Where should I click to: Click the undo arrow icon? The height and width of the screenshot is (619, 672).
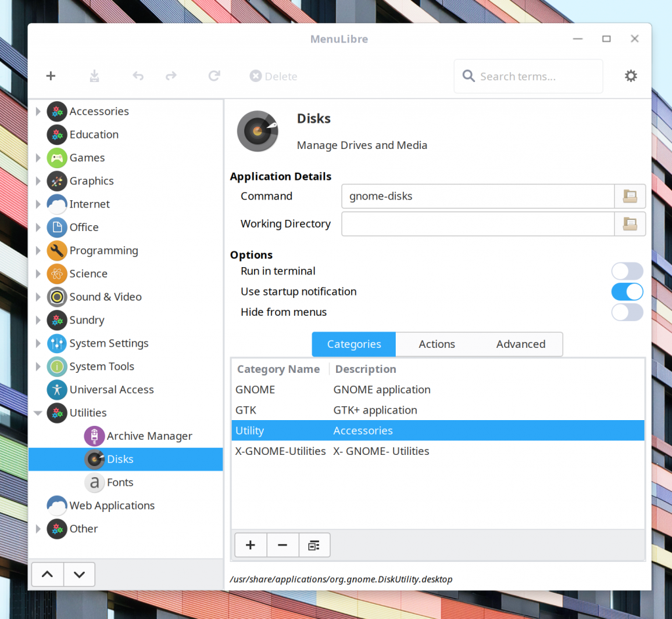[138, 76]
